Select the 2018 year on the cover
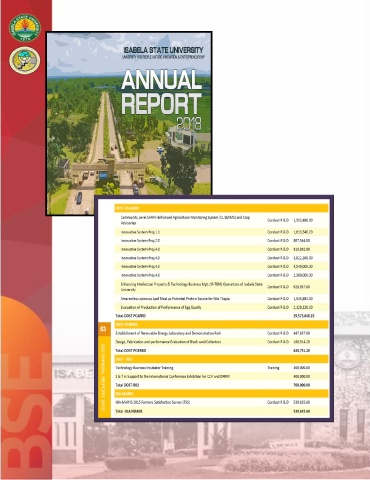This screenshot has width=370, height=480. [x=189, y=124]
